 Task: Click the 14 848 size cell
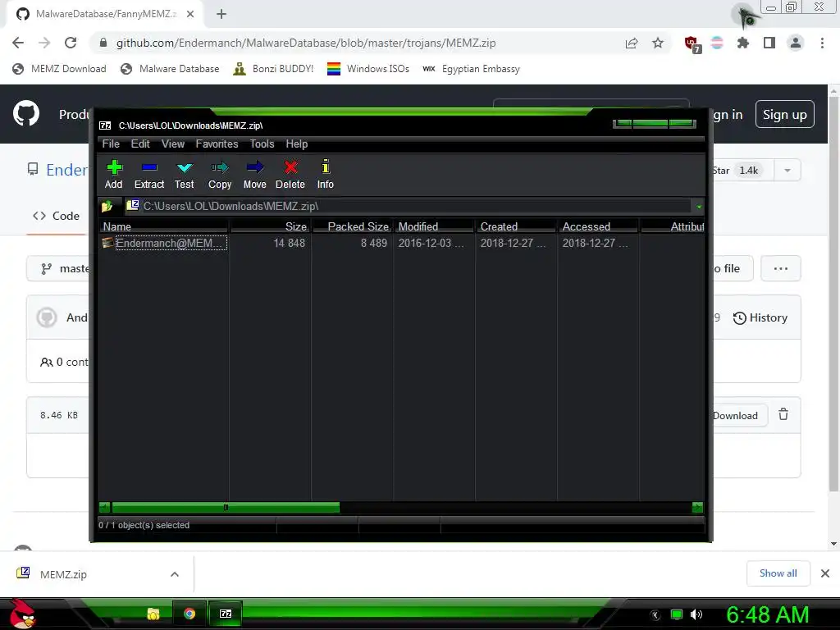(290, 243)
